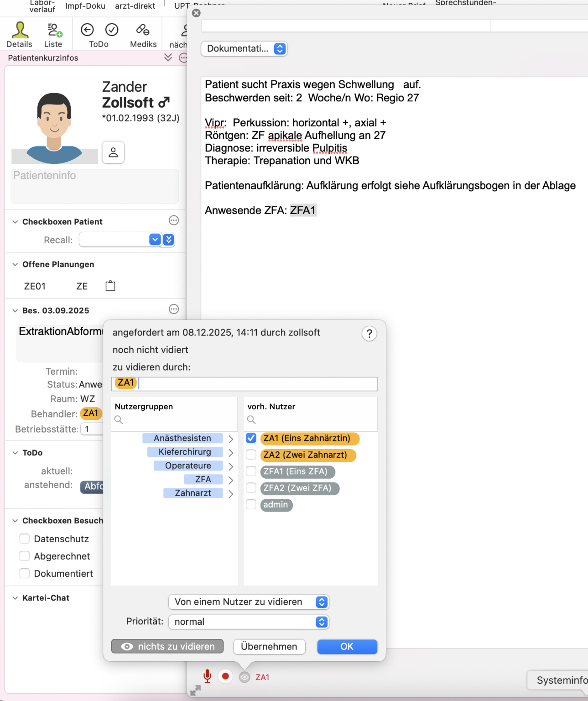588x701 pixels.
Task: Enable the Datenschutz checkbox
Action: click(25, 539)
